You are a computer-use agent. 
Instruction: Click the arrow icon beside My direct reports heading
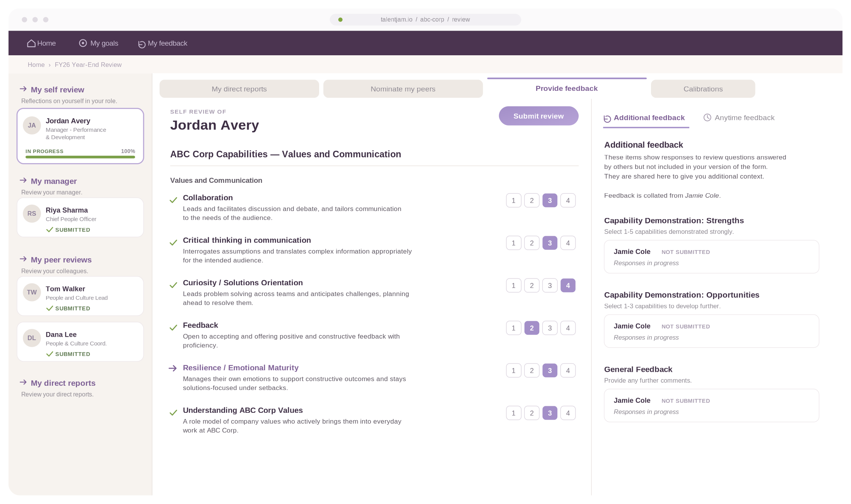coord(23,382)
